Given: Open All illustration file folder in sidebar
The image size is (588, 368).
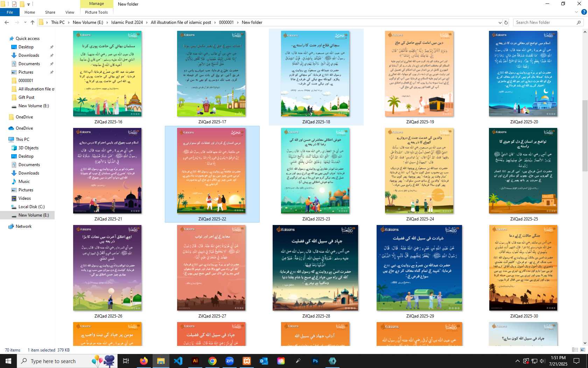Looking at the screenshot, I should coord(36,89).
